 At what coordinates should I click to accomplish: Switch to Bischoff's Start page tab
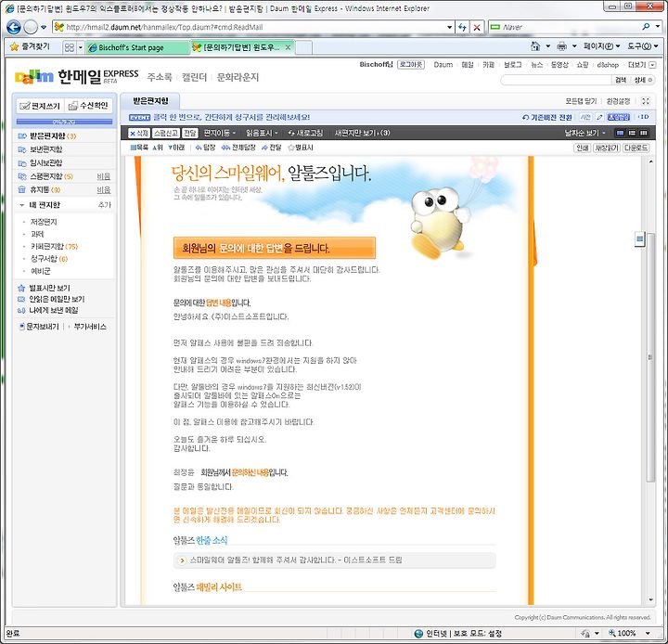coord(136,47)
